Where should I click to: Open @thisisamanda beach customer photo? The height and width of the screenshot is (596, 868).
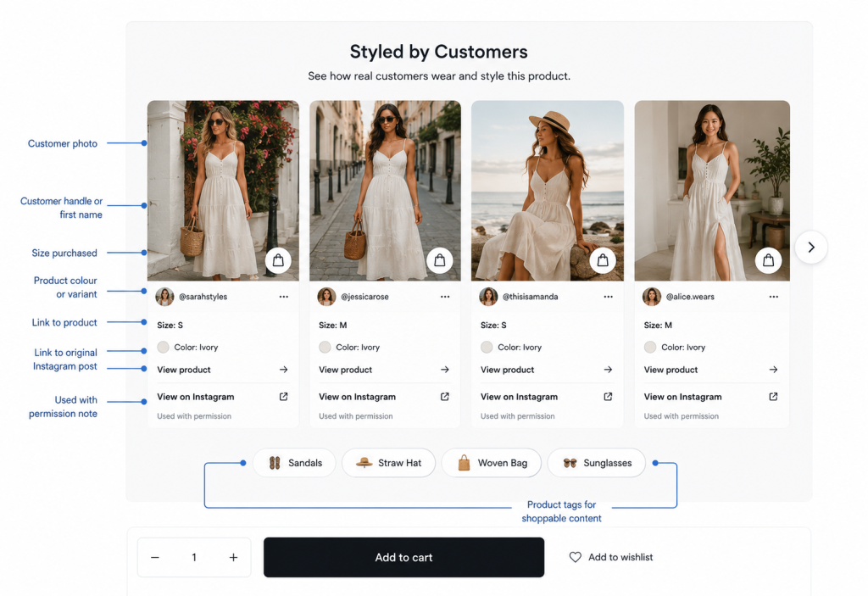coord(548,191)
